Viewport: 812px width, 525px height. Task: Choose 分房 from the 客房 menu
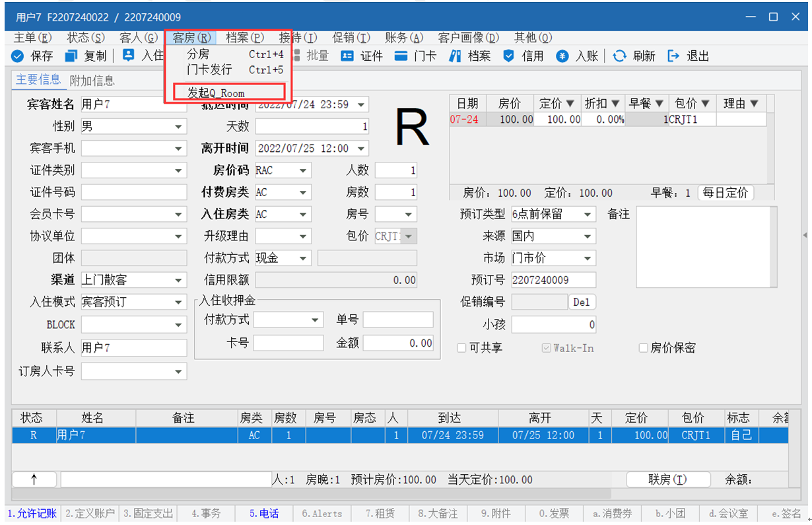coord(228,54)
